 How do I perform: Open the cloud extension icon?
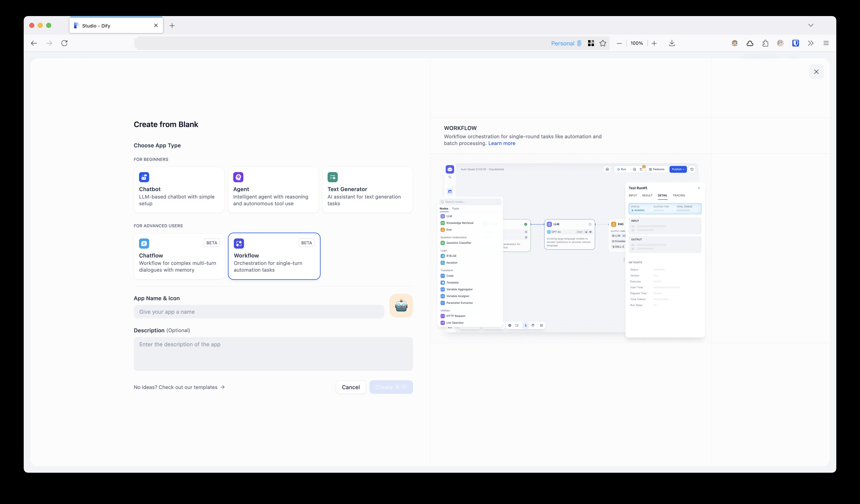tap(750, 43)
